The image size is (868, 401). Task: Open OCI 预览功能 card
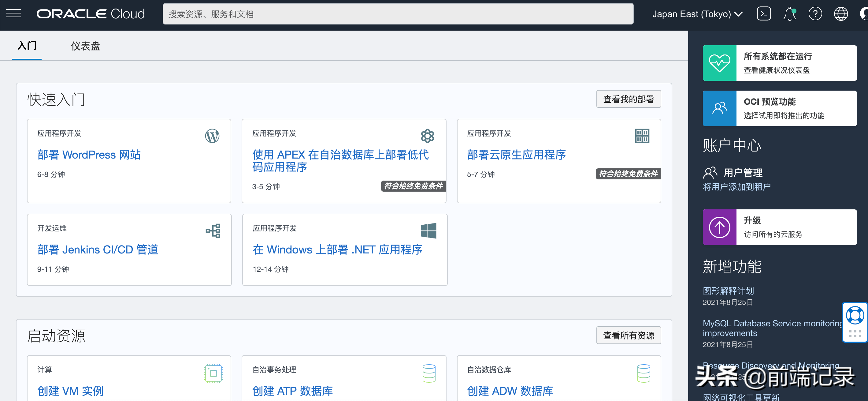click(779, 108)
